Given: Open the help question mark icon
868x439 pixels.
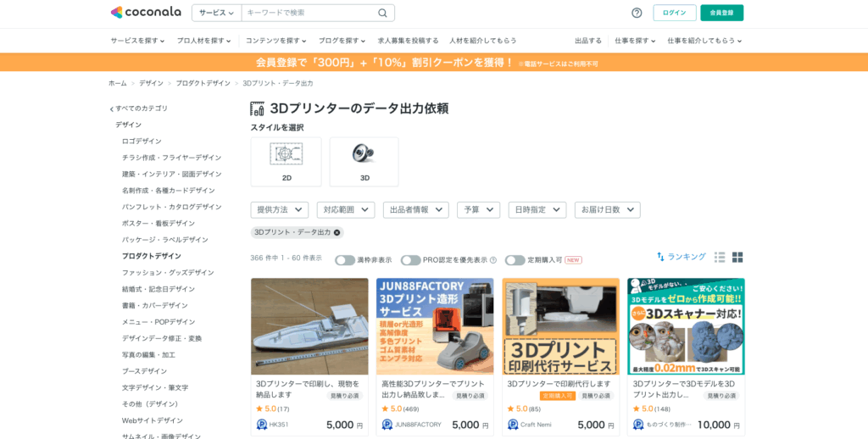Looking at the screenshot, I should tap(637, 13).
